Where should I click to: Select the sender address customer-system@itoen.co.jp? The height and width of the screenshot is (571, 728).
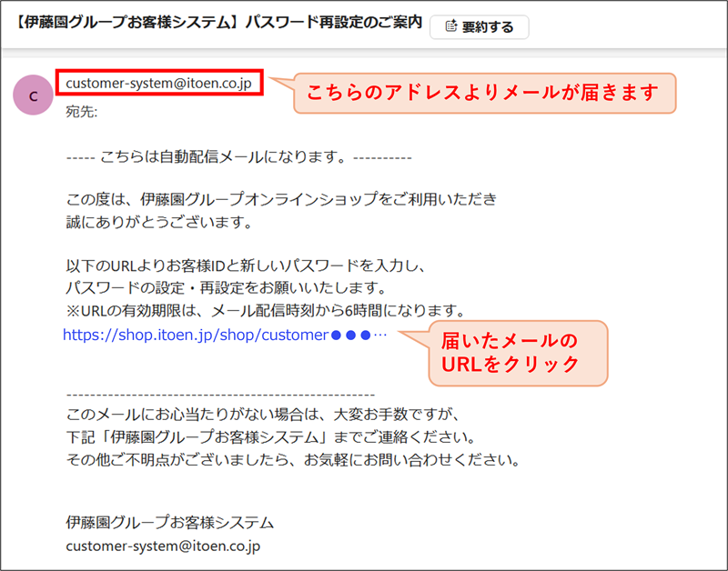[x=160, y=83]
